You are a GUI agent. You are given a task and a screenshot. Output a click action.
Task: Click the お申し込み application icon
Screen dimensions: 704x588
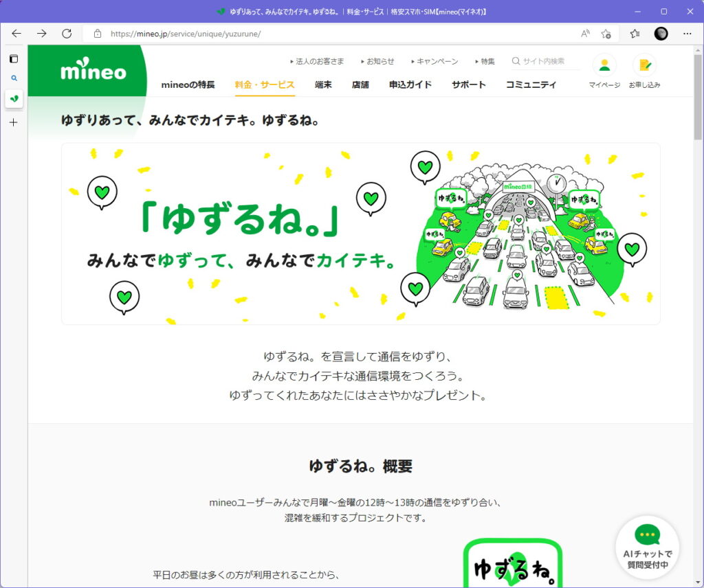tap(644, 71)
